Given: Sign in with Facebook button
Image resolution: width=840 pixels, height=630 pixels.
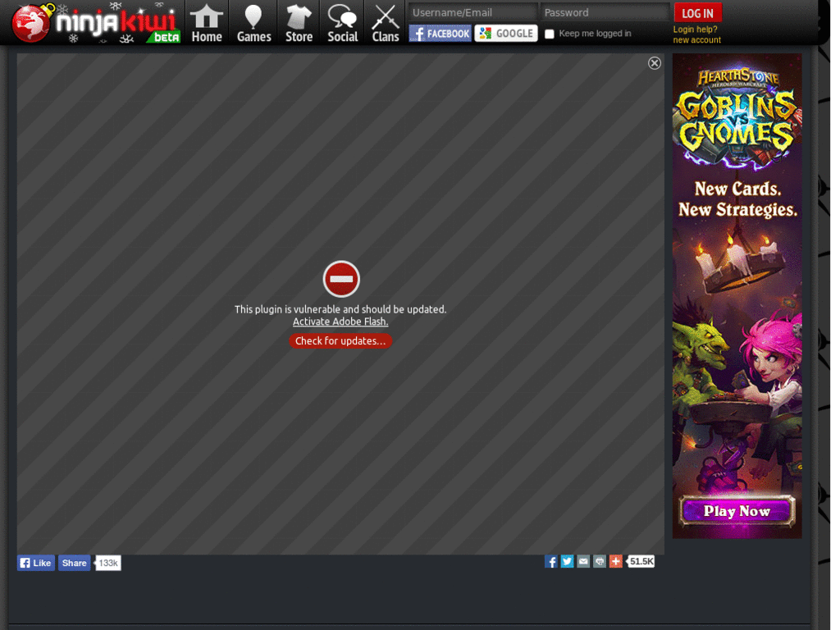Looking at the screenshot, I should [441, 33].
